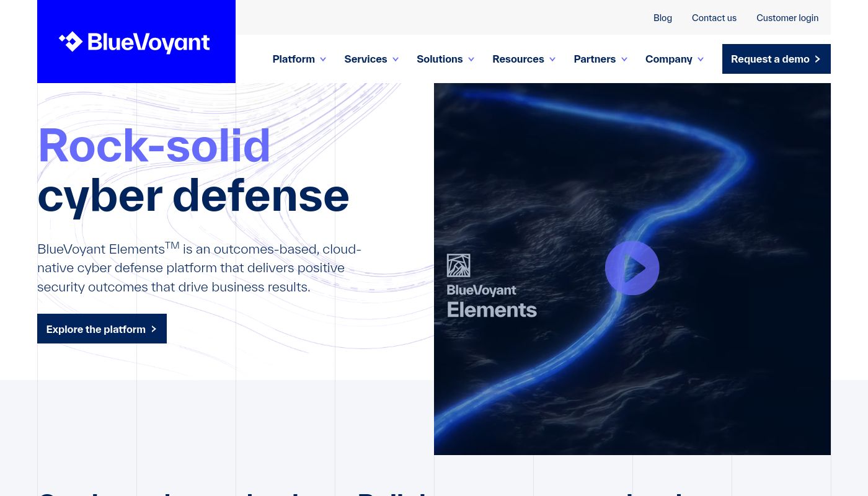Open the Resources menu

(518, 59)
